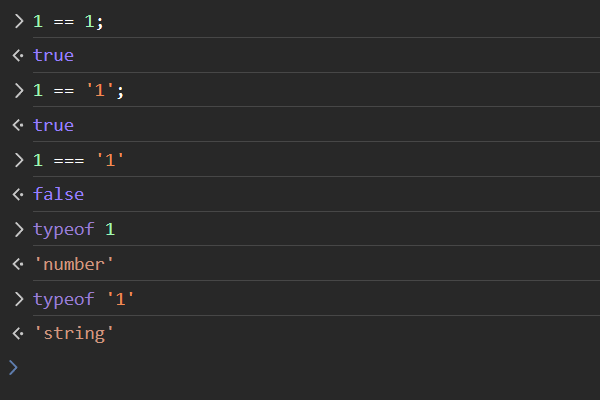
Task: Click the input chevron before "typeof 1"
Action: click(x=17, y=229)
